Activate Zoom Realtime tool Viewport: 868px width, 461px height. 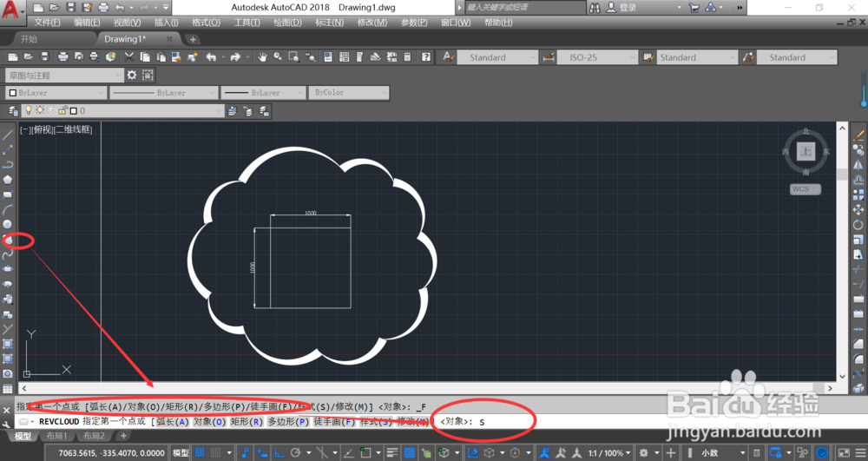tap(278, 57)
